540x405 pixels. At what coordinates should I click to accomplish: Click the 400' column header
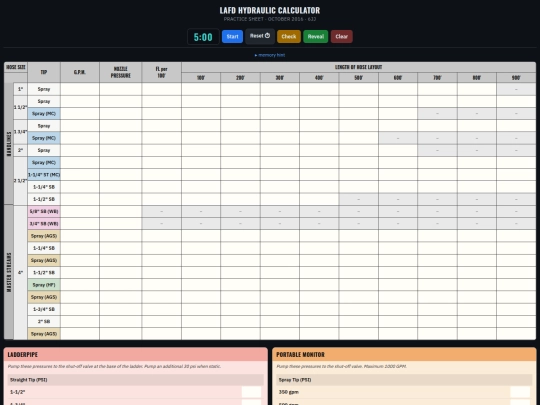tap(319, 78)
